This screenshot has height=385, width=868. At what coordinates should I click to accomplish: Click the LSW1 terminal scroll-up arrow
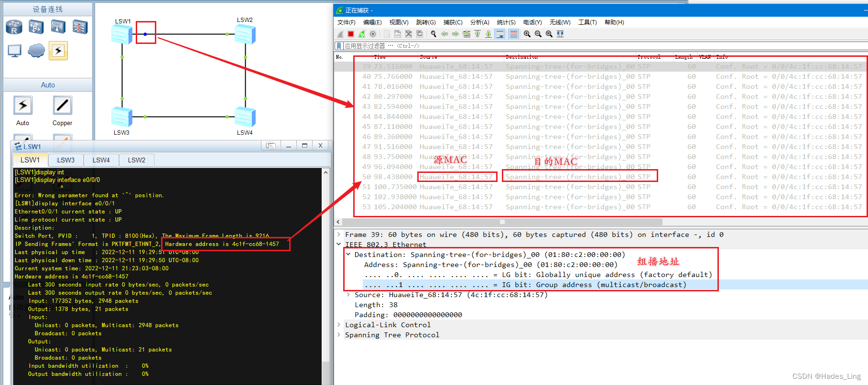point(326,172)
